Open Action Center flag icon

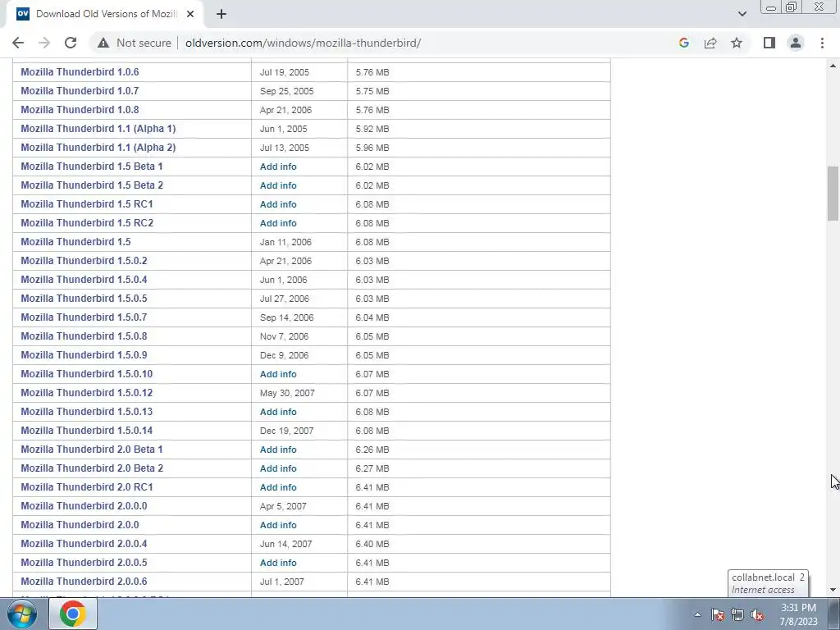[718, 614]
